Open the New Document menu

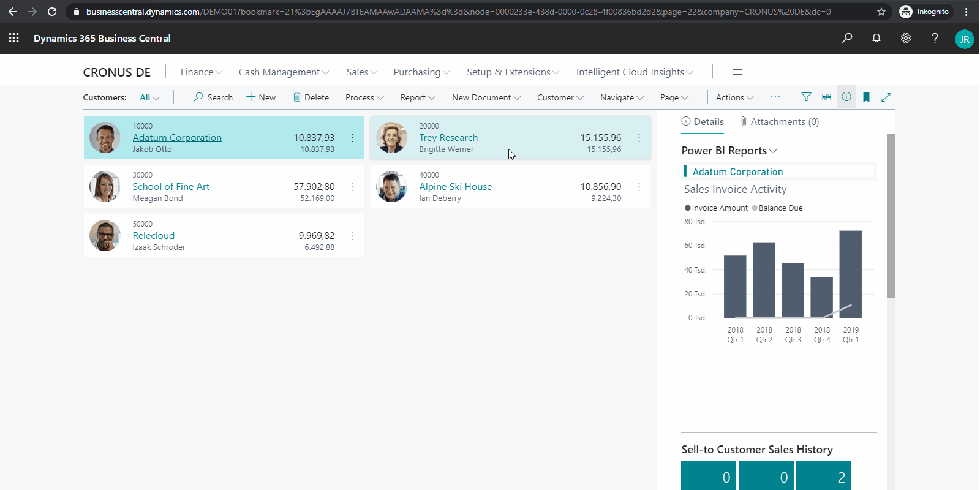pyautogui.click(x=486, y=97)
